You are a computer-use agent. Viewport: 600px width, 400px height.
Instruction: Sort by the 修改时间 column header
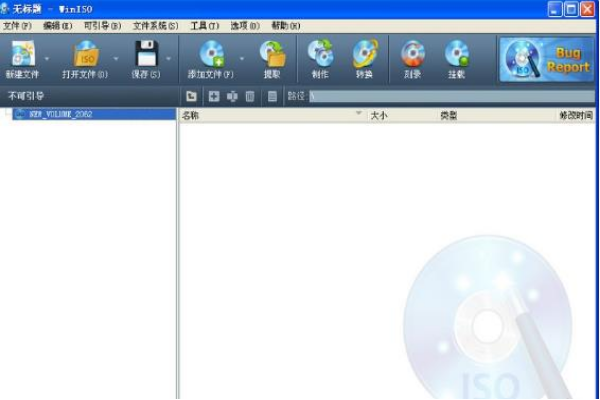coord(576,116)
